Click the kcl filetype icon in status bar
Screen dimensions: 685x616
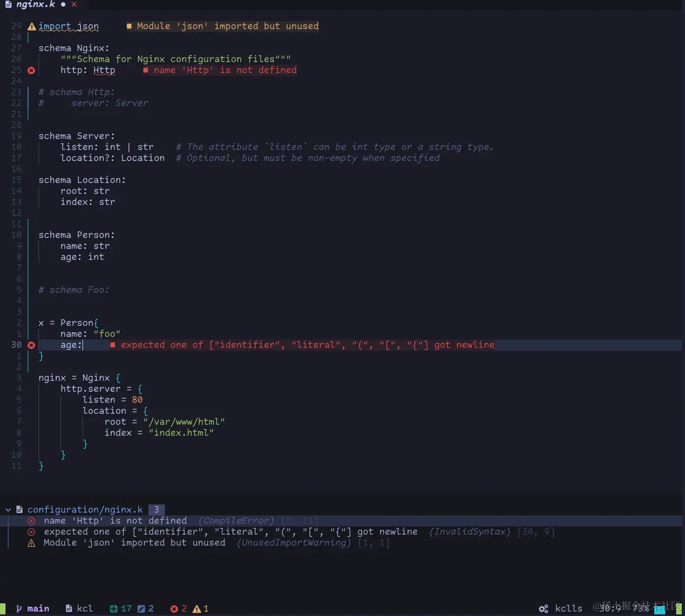(x=69, y=608)
